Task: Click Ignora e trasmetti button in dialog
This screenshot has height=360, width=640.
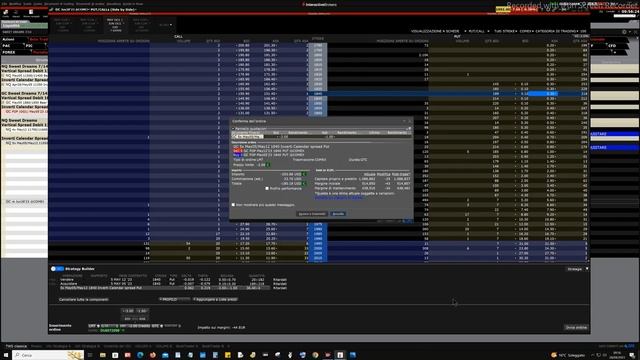Action: (x=312, y=214)
